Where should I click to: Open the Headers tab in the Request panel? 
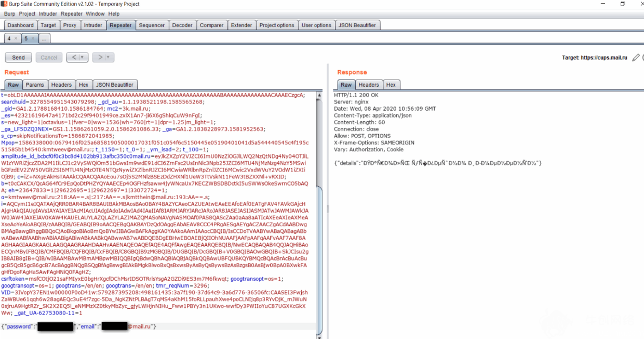click(61, 85)
